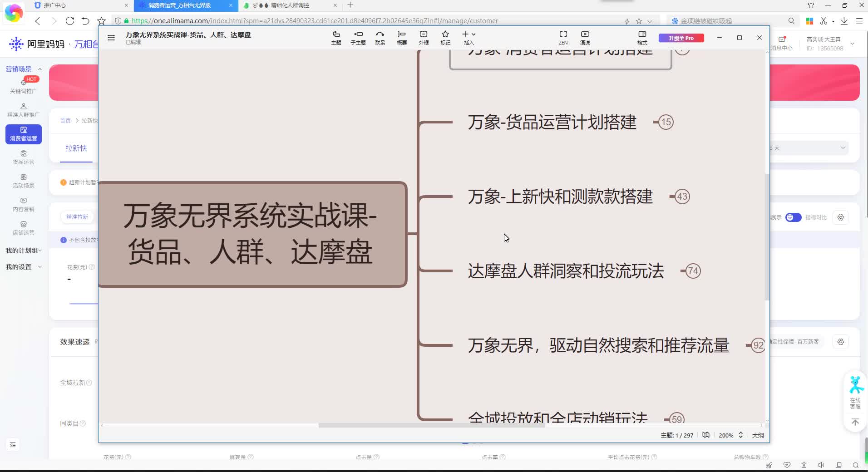Open settings gear beside 指标对比
Viewport: 868px width, 472px height.
pos(841,217)
